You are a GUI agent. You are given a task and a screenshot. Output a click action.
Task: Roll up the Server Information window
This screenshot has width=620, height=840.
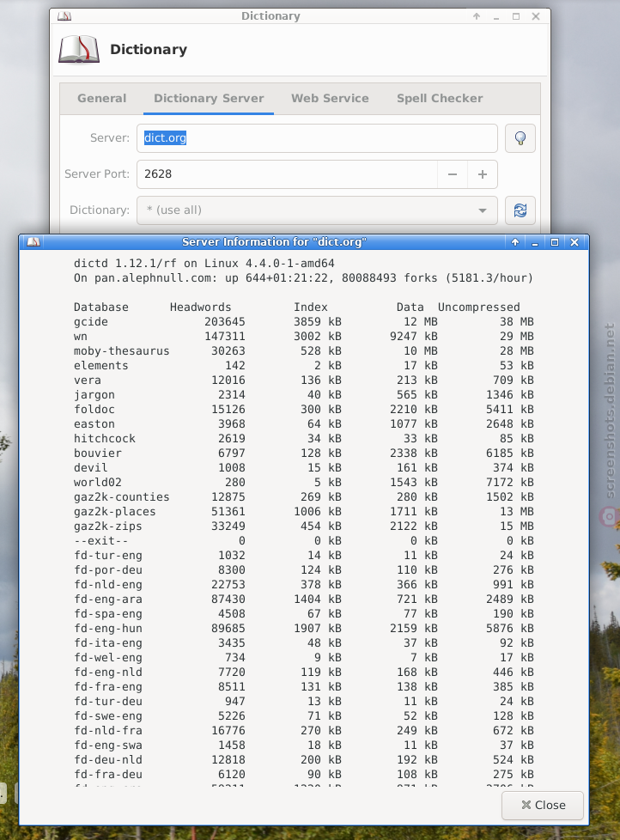pos(515,242)
